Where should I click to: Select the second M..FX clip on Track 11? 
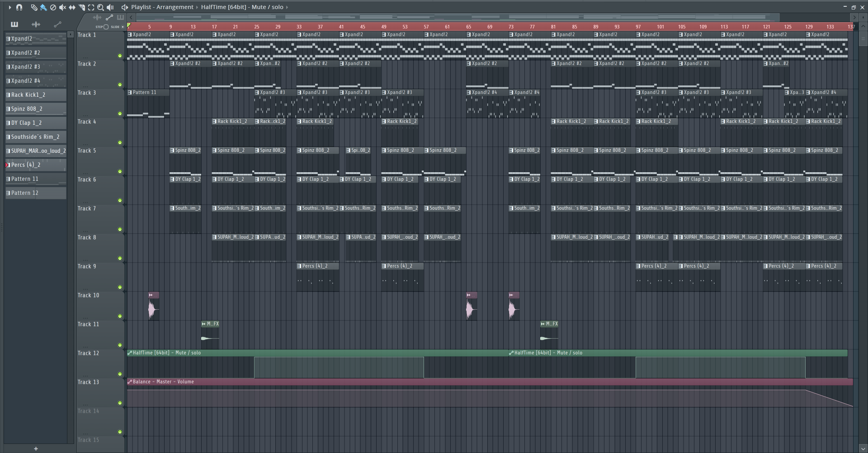(549, 335)
